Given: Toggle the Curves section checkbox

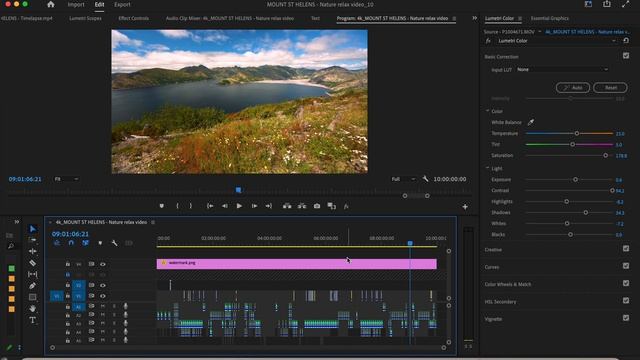Looking at the screenshot, I should pos(626,266).
